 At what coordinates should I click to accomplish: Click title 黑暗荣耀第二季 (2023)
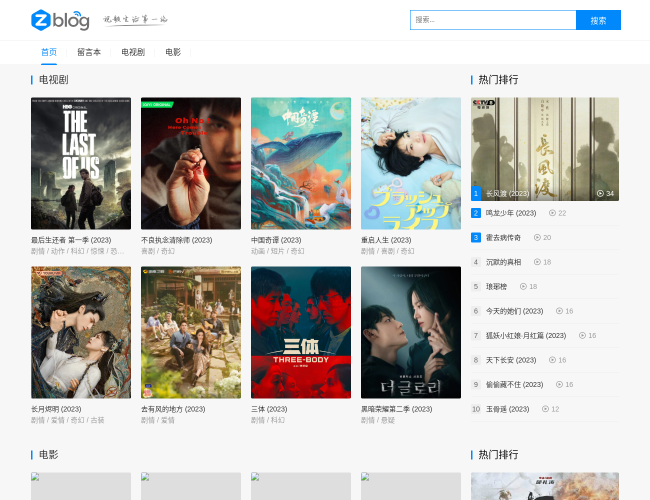coord(396,409)
